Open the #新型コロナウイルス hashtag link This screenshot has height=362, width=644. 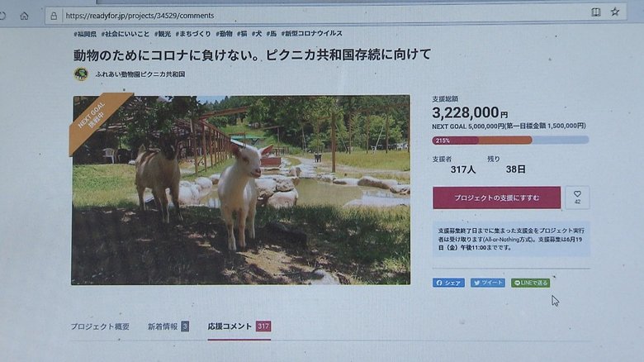pyautogui.click(x=312, y=34)
